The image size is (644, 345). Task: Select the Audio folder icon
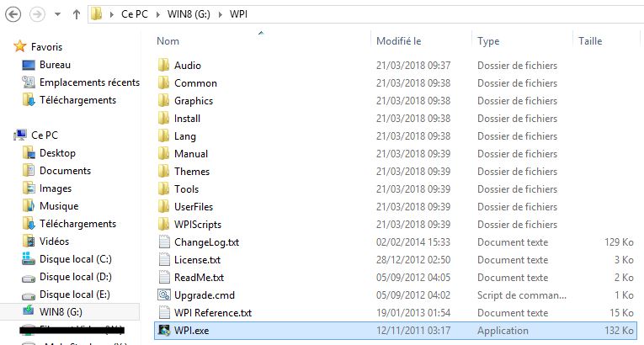click(x=164, y=66)
